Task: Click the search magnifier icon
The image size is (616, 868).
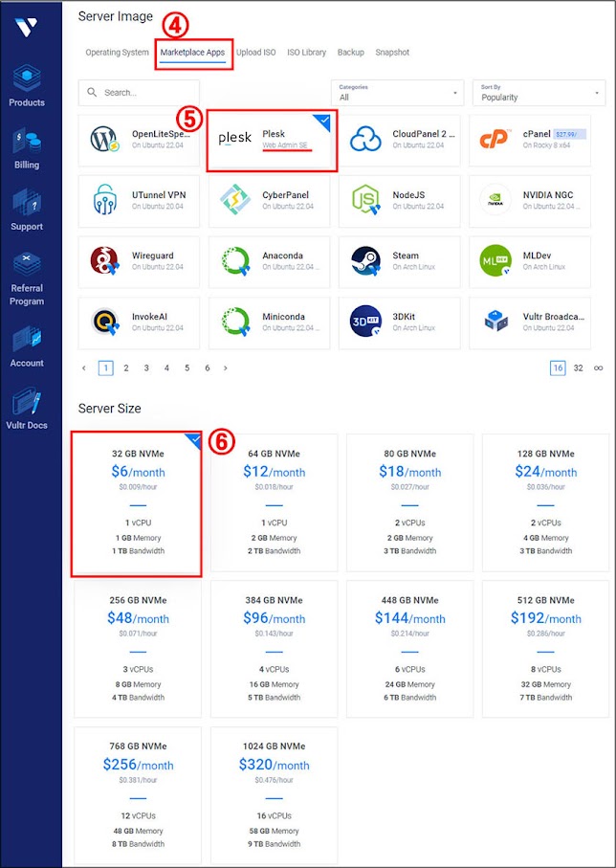Action: tap(93, 93)
